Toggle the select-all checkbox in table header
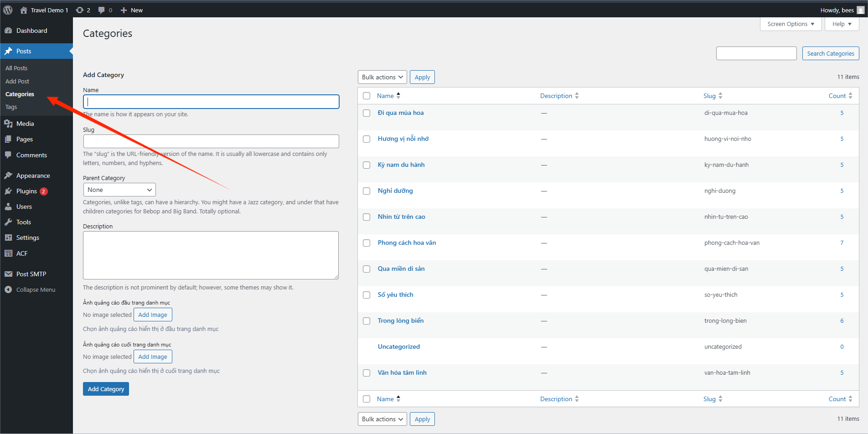 367,96
